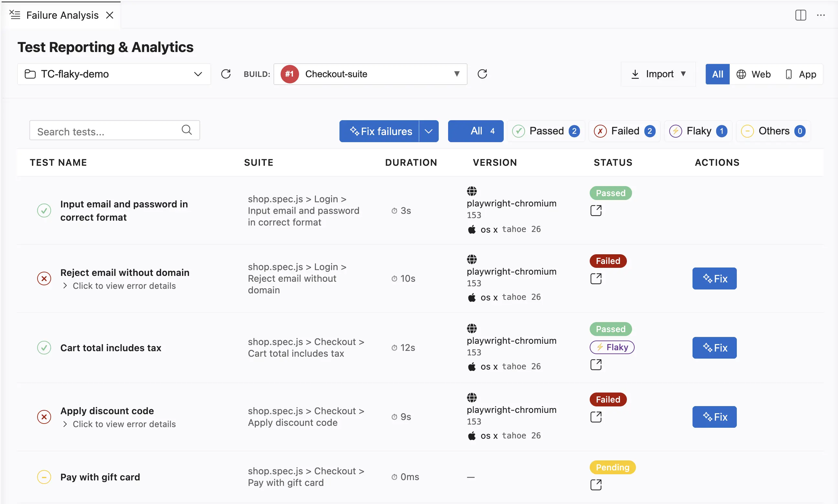
Task: Click failed status icon of Reject email row
Action: 44,279
